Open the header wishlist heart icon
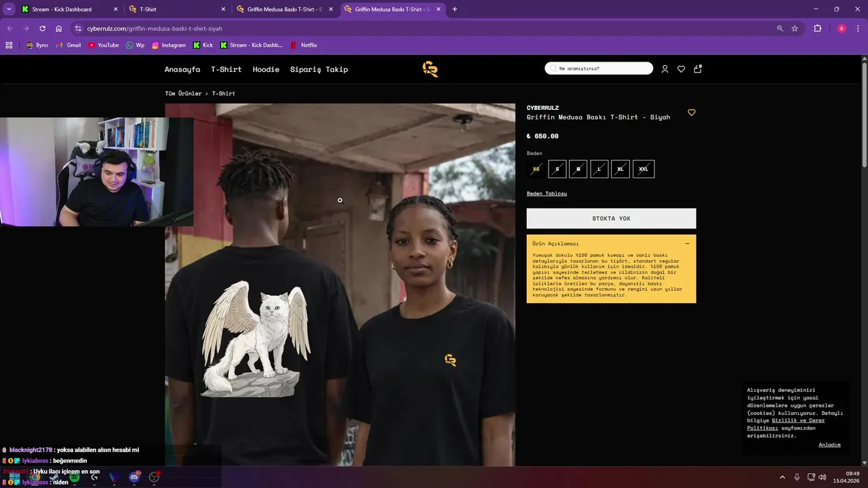The width and height of the screenshot is (868, 488). pyautogui.click(x=682, y=69)
